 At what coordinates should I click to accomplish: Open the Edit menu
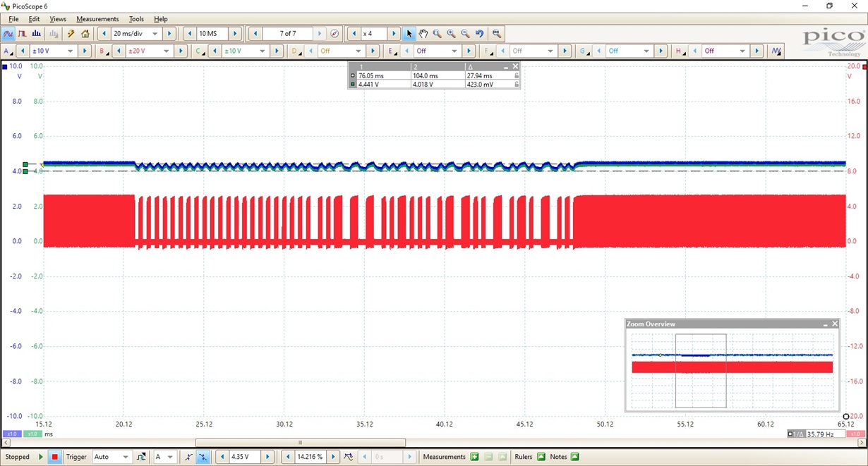click(x=34, y=19)
